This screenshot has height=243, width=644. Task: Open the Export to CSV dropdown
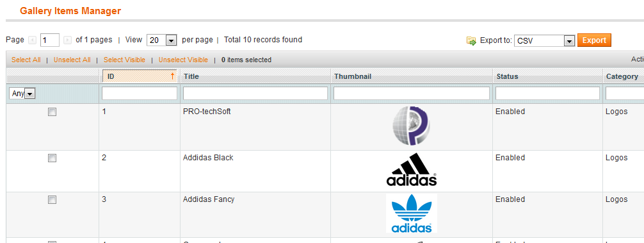(544, 40)
